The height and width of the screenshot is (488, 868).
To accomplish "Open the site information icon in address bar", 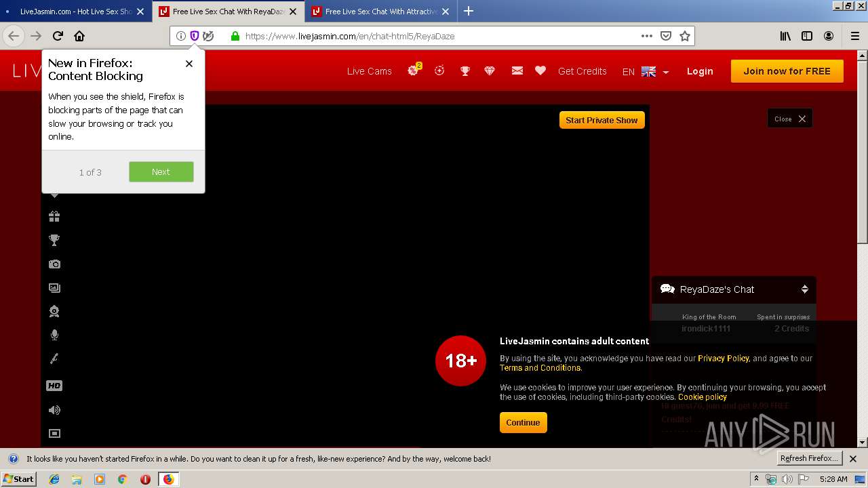I will [x=180, y=36].
